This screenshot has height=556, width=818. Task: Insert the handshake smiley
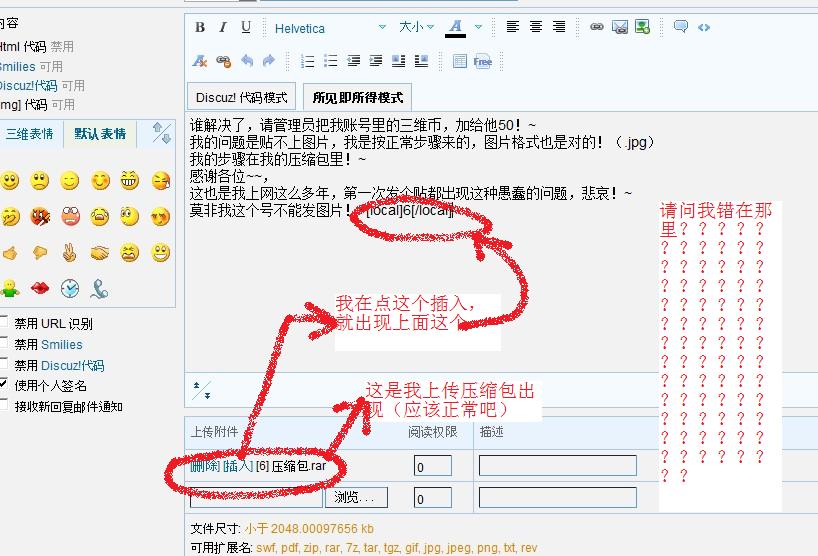(99, 253)
